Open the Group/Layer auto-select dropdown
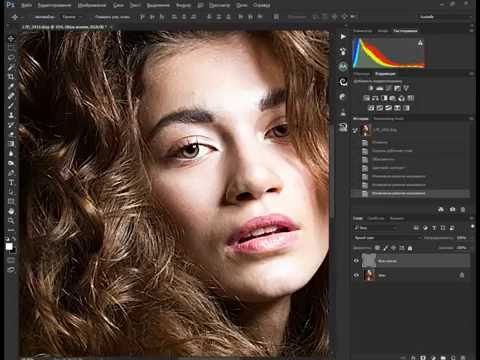 click(71, 17)
